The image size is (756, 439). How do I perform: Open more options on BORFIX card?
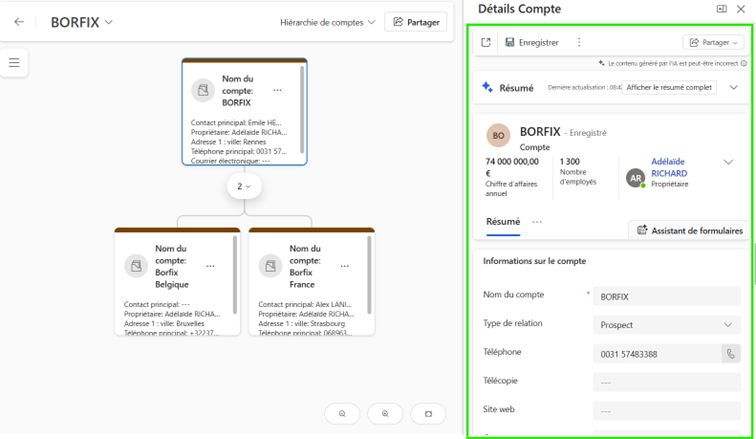(277, 91)
